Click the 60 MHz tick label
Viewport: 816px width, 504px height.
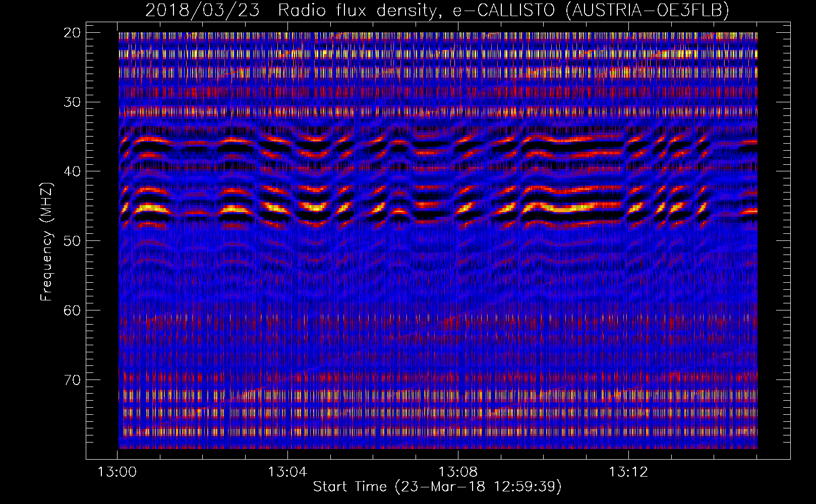[72, 310]
